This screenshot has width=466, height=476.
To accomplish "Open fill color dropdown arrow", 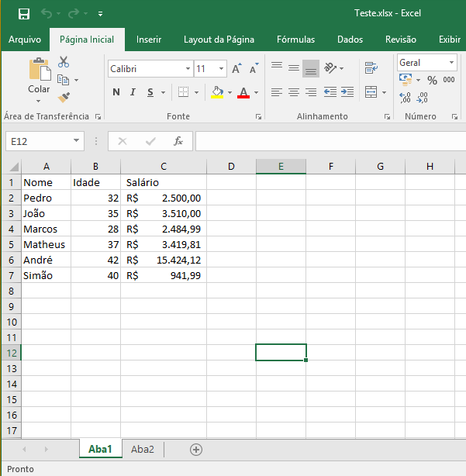I will point(230,92).
